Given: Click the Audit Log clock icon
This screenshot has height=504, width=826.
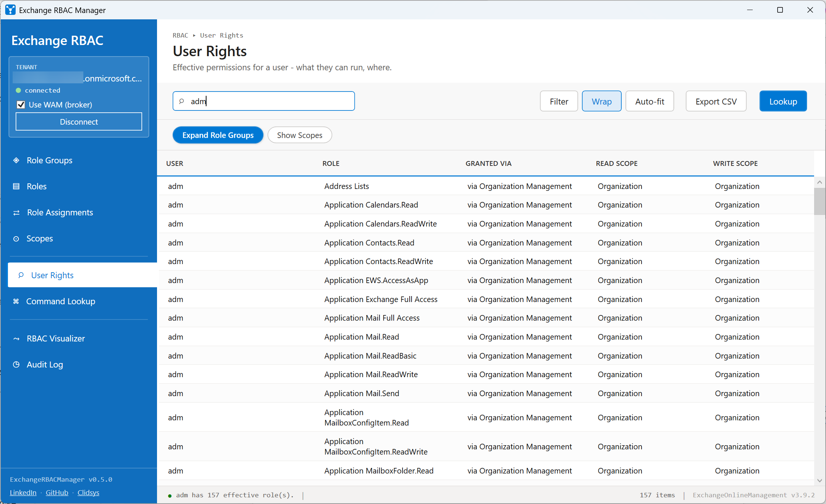Looking at the screenshot, I should coord(16,365).
